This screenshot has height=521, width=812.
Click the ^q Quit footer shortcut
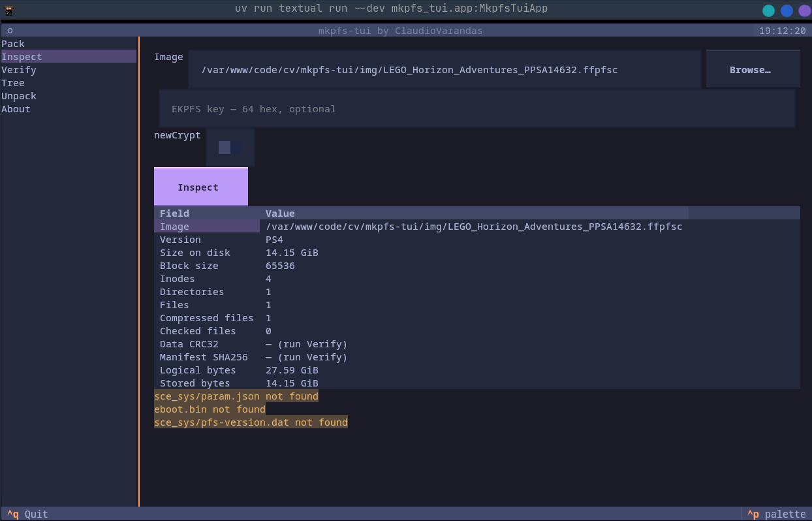click(x=27, y=514)
